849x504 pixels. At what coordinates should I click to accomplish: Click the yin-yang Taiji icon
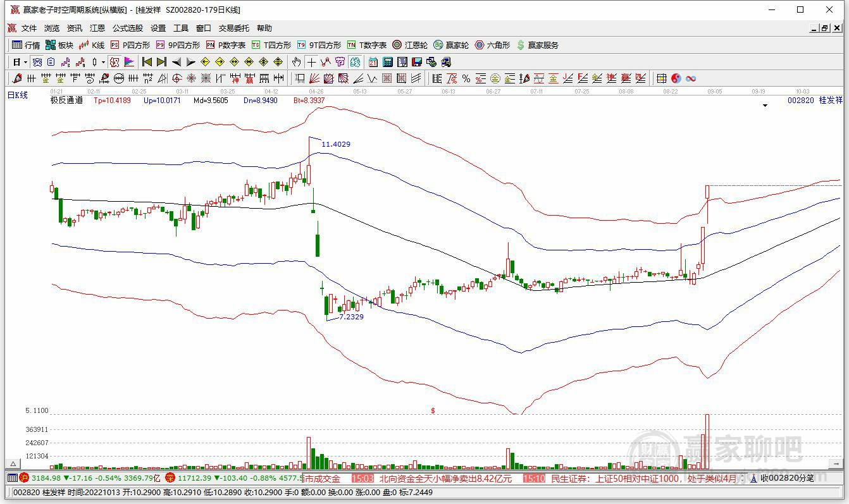click(x=676, y=78)
